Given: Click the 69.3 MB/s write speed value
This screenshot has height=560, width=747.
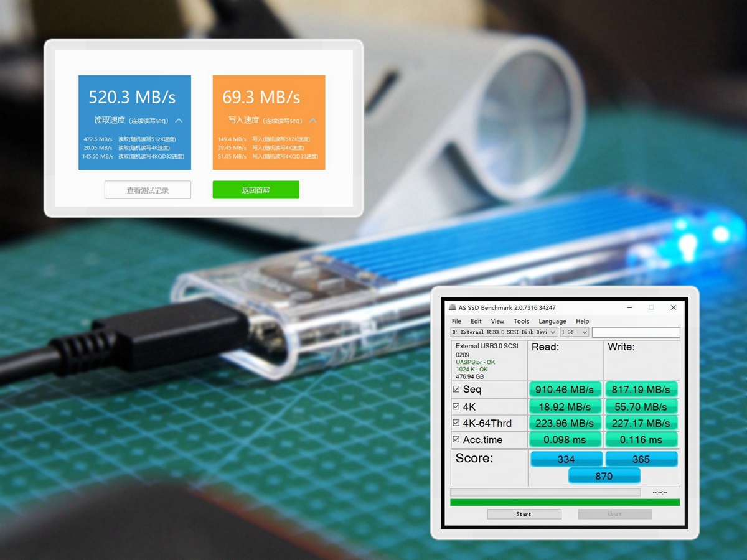Looking at the screenshot, I should tap(261, 97).
